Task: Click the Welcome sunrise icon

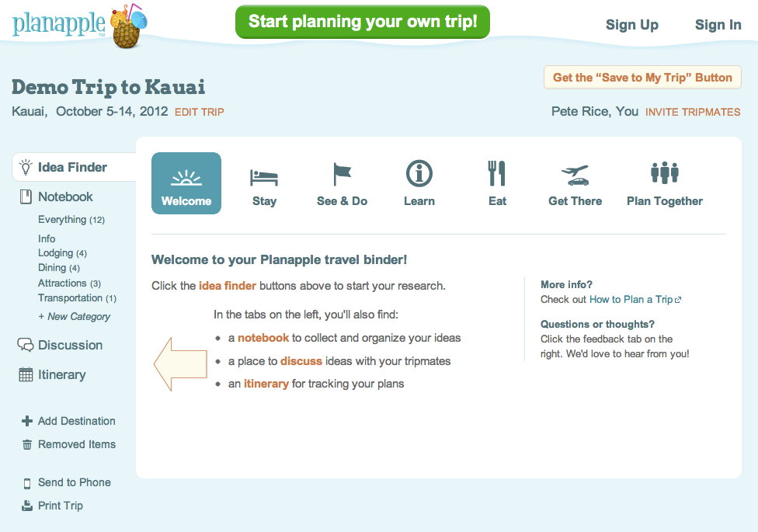Action: (x=186, y=177)
